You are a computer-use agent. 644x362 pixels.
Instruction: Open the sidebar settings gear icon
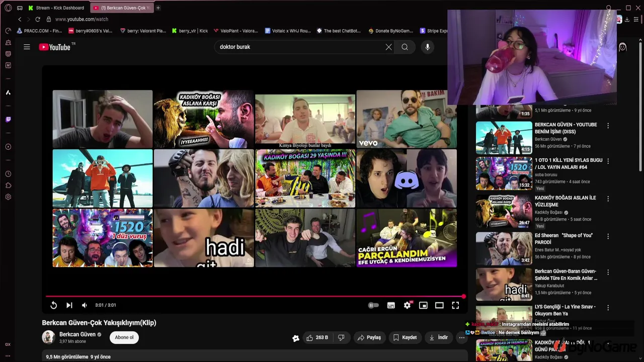[8, 197]
